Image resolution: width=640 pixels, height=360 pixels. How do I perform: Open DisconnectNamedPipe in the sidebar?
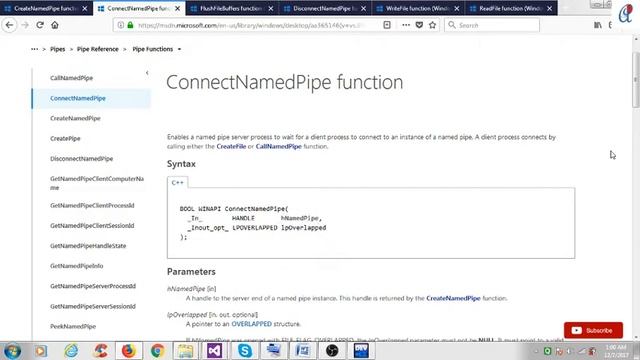coord(81,159)
